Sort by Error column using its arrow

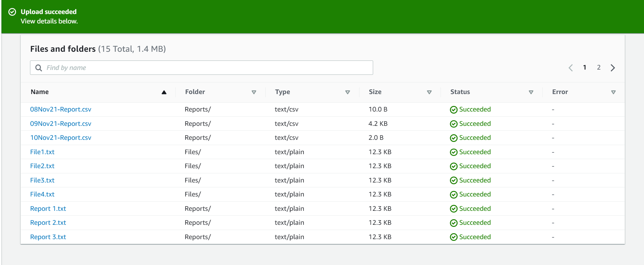point(613,92)
